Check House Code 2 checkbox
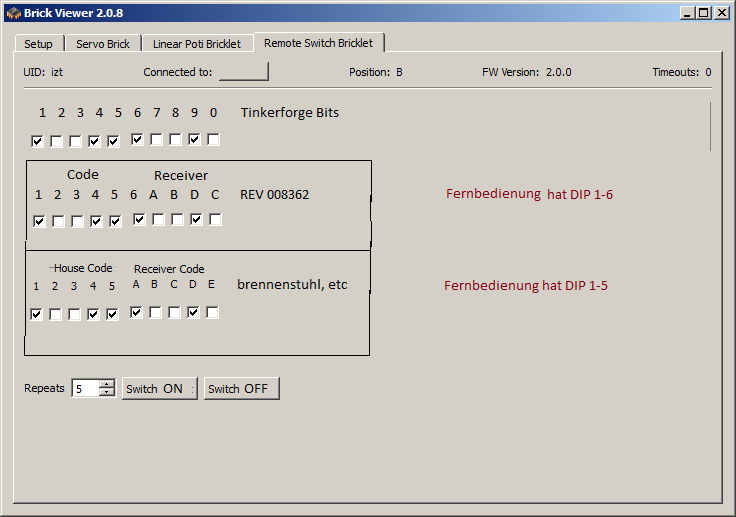 point(55,314)
